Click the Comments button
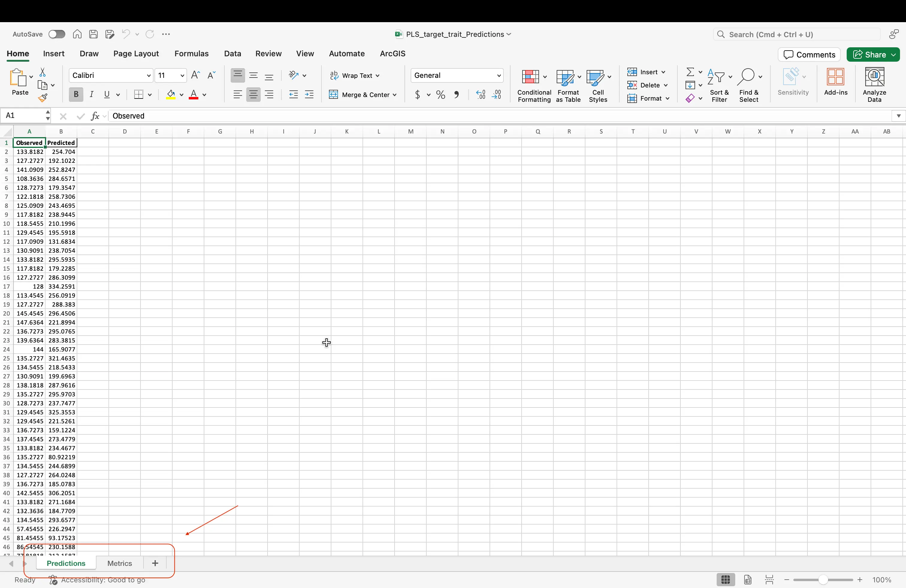 pyautogui.click(x=809, y=55)
